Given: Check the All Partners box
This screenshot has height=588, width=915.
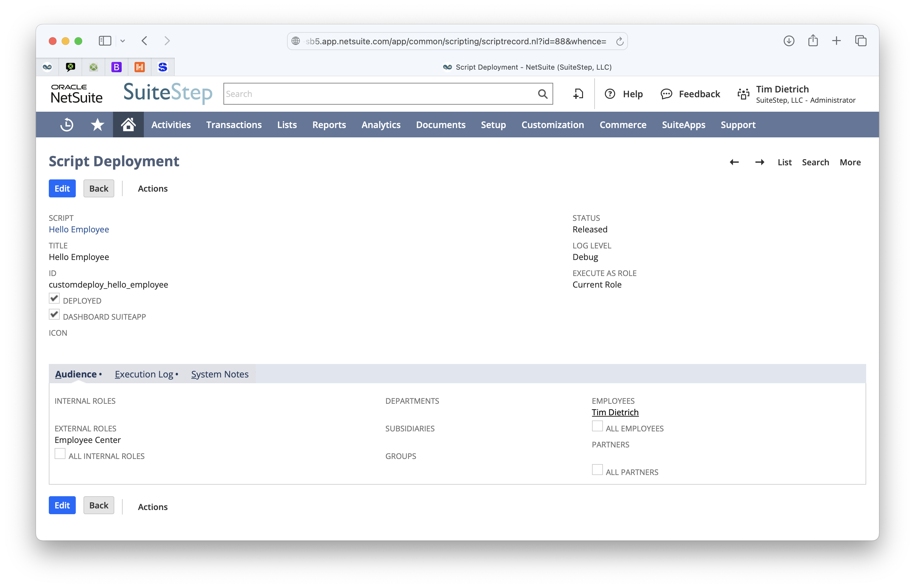Looking at the screenshot, I should (597, 470).
